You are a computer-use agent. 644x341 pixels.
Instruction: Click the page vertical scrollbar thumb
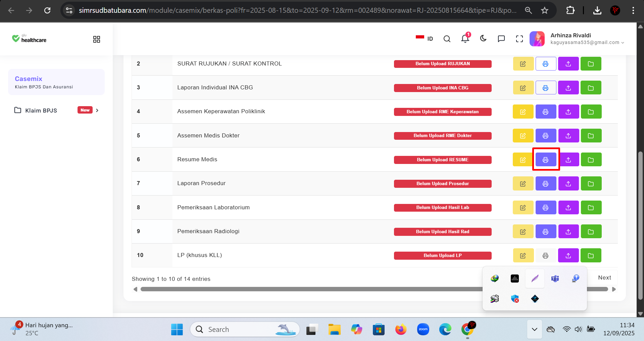pyautogui.click(x=640, y=225)
